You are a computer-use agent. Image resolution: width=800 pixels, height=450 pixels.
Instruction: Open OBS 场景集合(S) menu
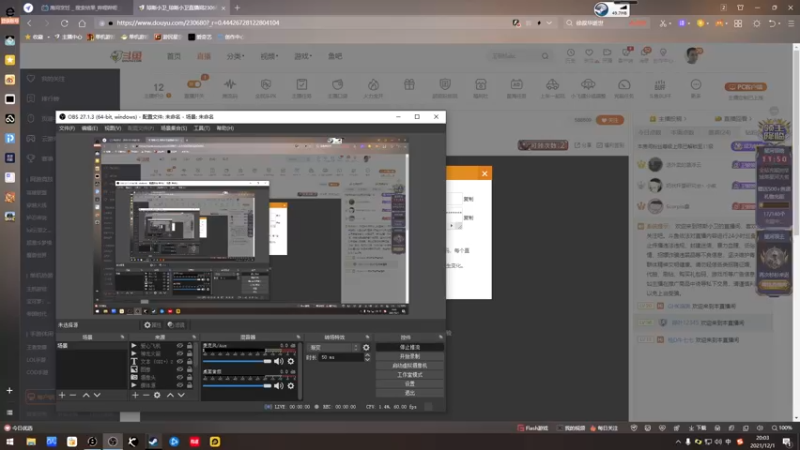pyautogui.click(x=173, y=128)
